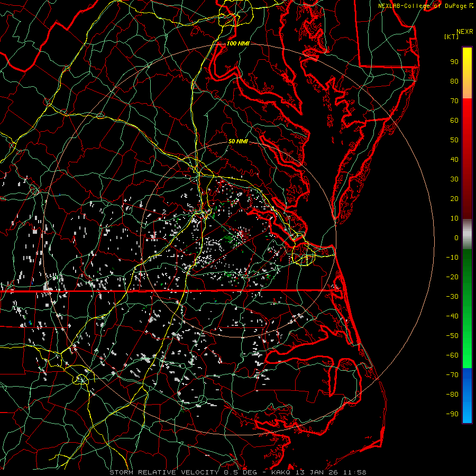
Task: Select the "-90" value on velocity scale
Action: coord(452,414)
